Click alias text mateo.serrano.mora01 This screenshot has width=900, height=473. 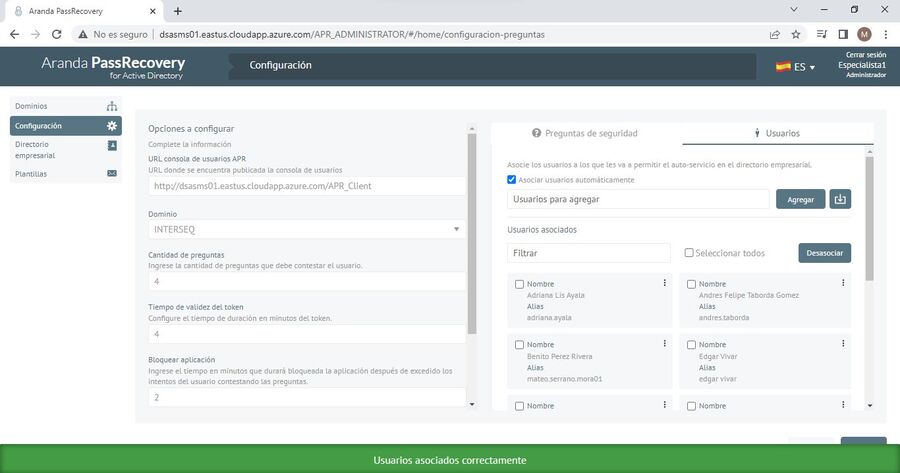(x=564, y=379)
